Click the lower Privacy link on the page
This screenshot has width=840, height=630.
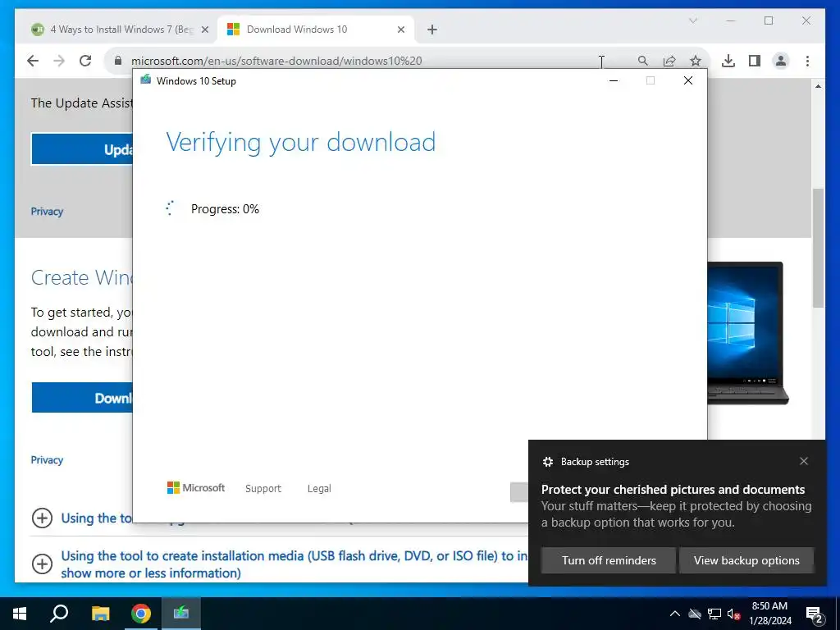[47, 460]
